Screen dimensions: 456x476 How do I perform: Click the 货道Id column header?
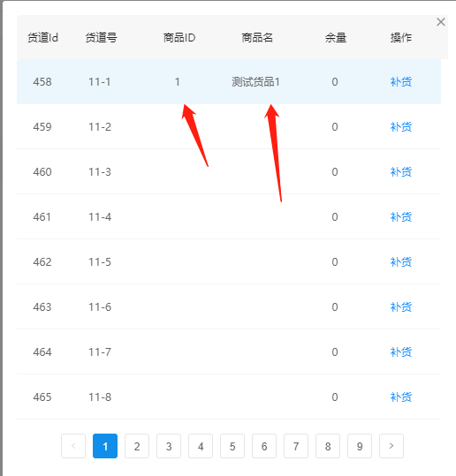[x=42, y=38]
